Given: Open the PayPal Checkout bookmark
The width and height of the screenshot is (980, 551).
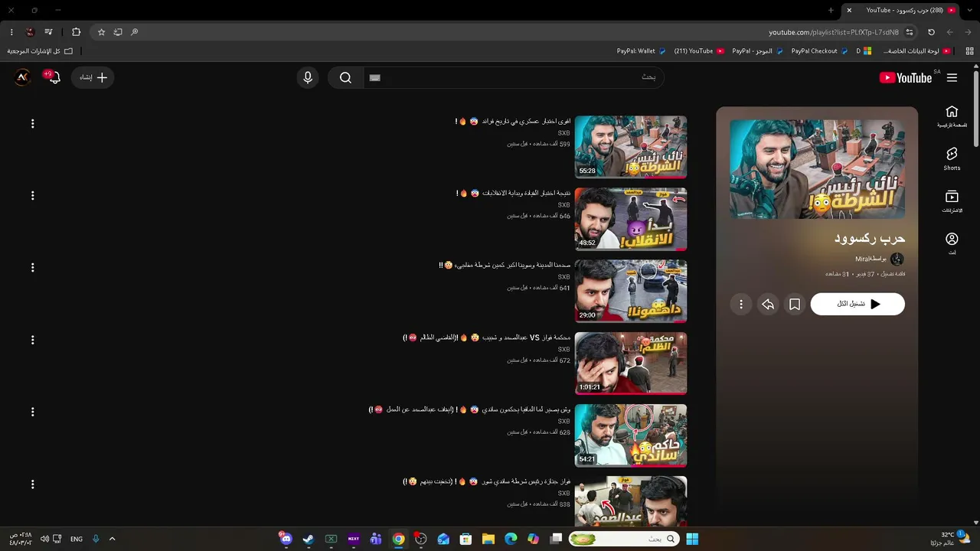Looking at the screenshot, I should [x=820, y=51].
